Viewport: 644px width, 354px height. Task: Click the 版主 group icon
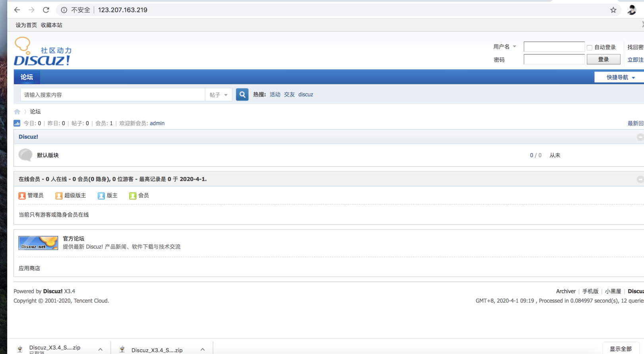[101, 196]
